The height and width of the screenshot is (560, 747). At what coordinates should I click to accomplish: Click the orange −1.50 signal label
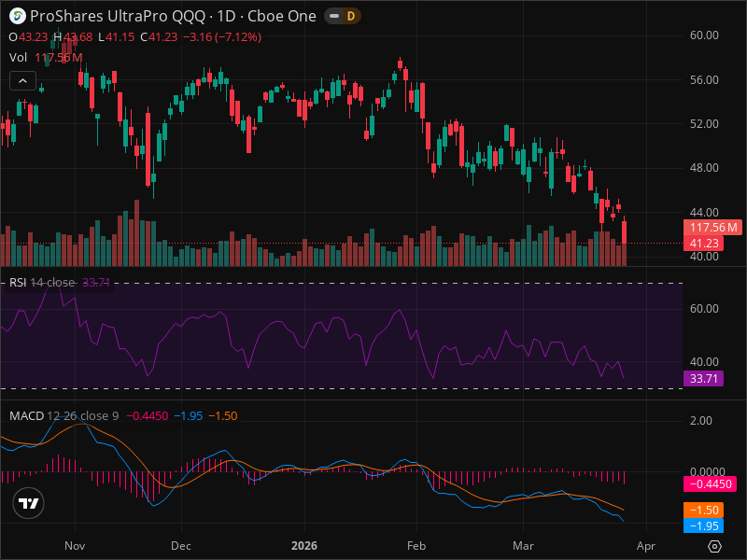tap(704, 510)
